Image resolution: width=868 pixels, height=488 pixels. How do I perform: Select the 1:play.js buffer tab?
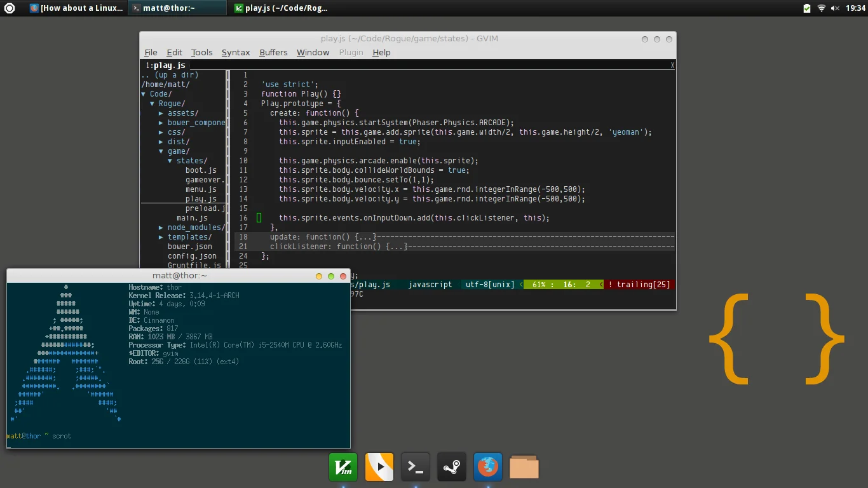point(165,65)
